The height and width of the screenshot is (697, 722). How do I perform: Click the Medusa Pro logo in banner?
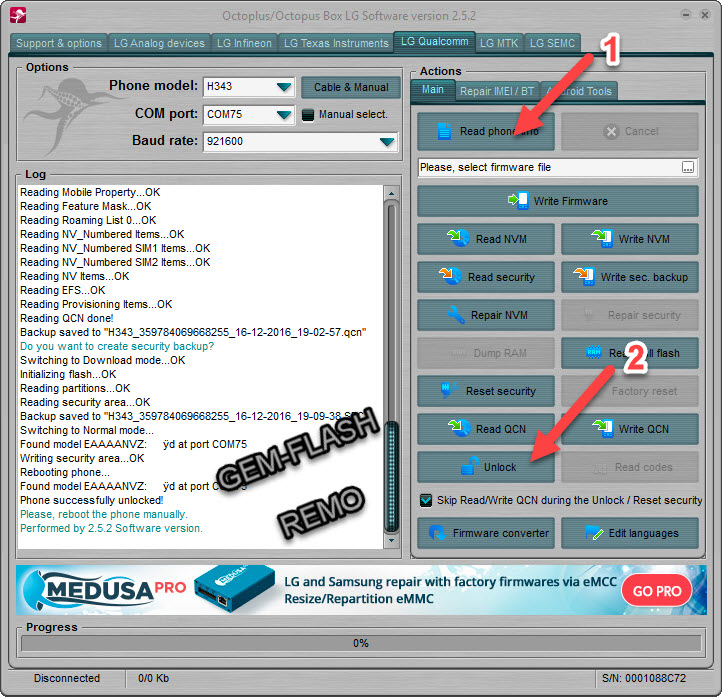pyautogui.click(x=105, y=589)
